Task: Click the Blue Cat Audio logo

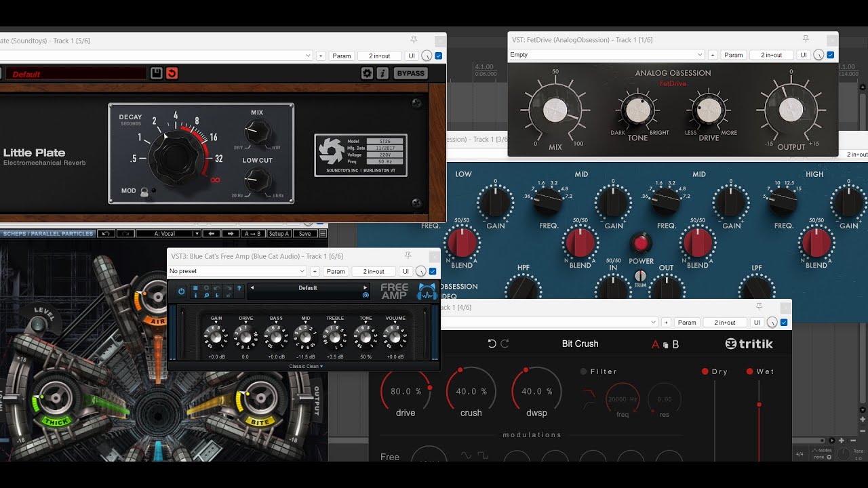Action: tap(427, 291)
